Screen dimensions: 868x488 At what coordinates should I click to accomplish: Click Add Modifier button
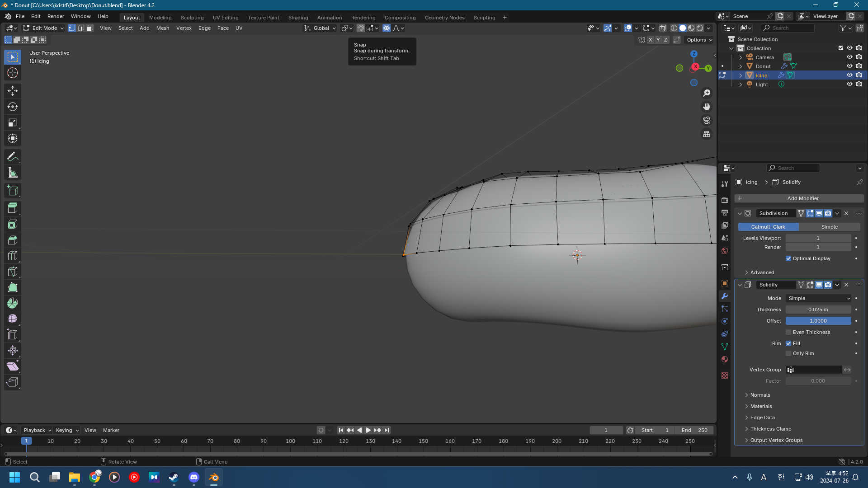[x=799, y=198]
